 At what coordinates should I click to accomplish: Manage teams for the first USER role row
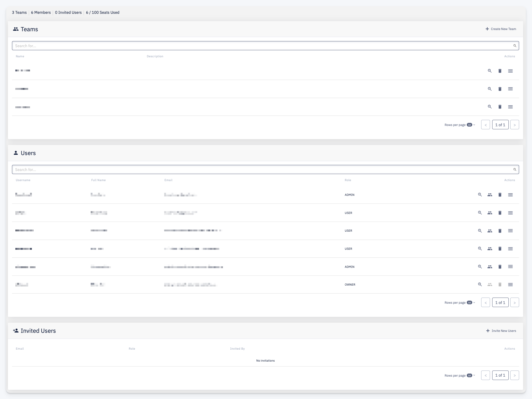tap(490, 213)
